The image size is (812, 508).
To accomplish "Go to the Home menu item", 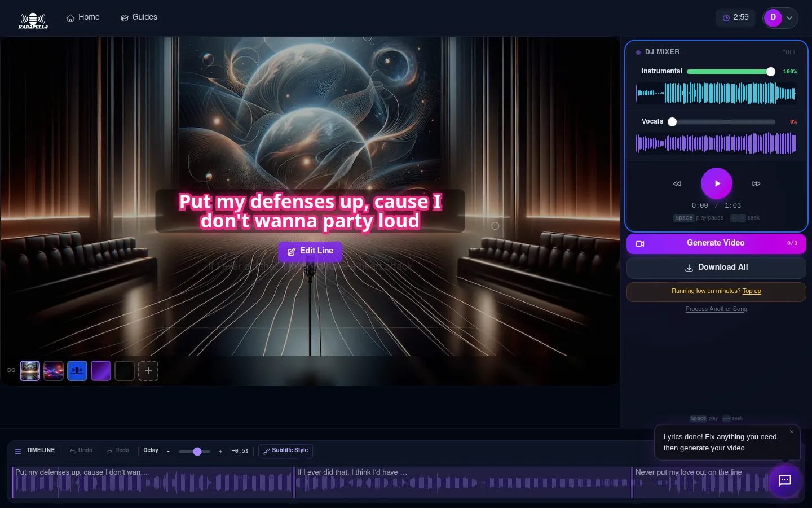I will coord(83,17).
